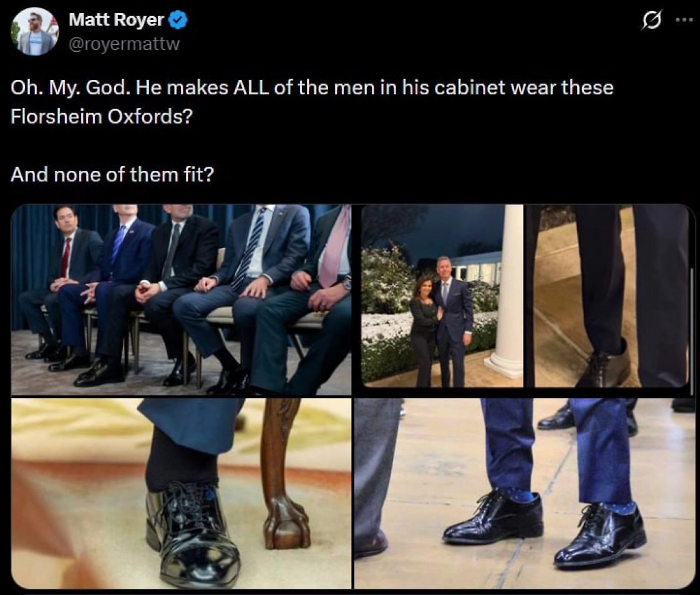Open Matt Royer's profile avatar
The height and width of the screenshot is (595, 700).
34,31
